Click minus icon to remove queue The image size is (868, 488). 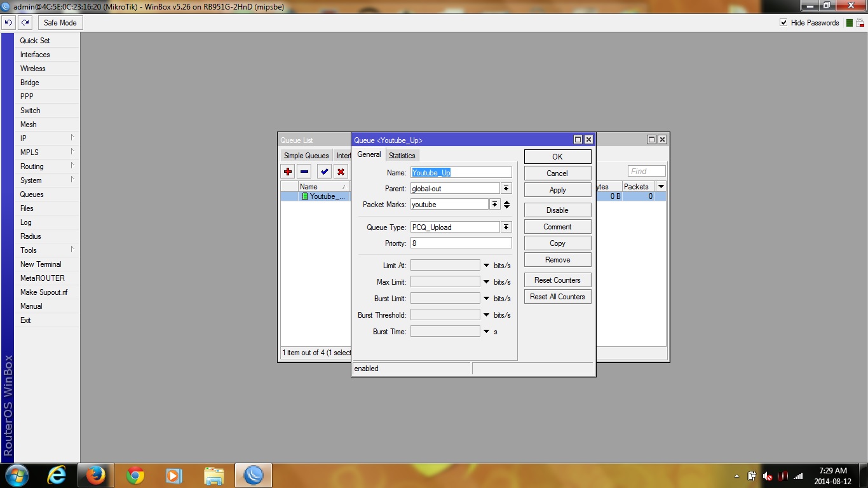point(304,172)
